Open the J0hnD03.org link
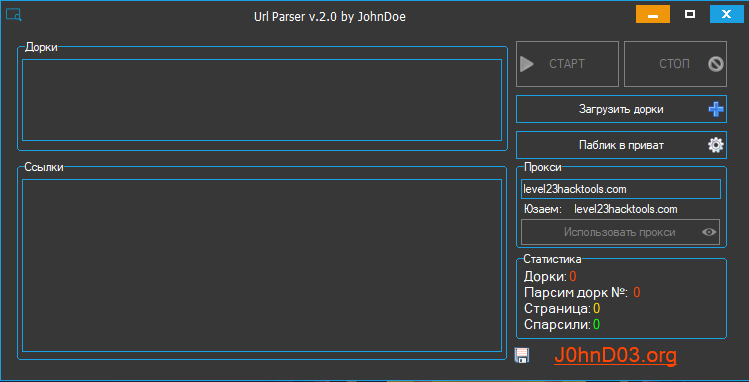Screen dimensions: 749x382 tap(615, 356)
